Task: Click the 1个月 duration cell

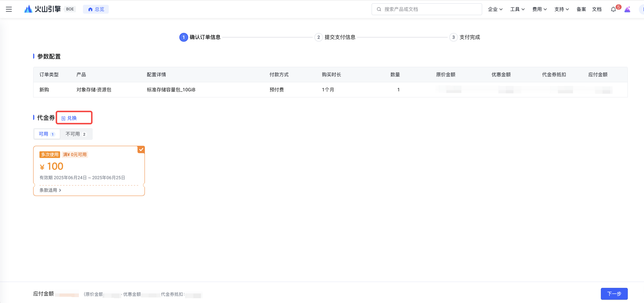Action: point(328,89)
